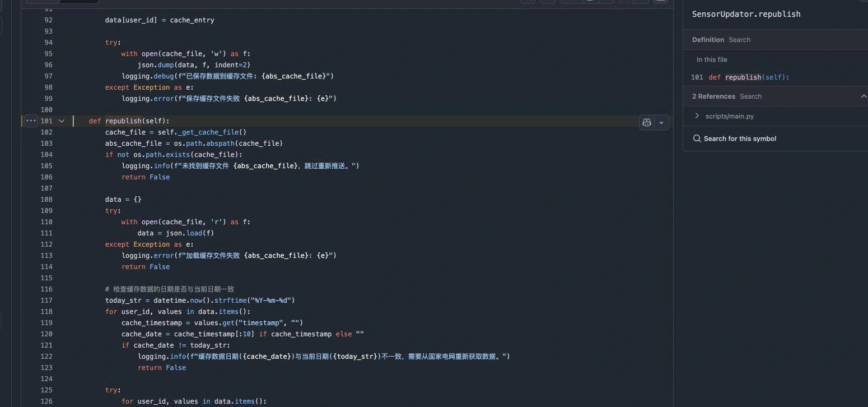The image size is (868, 407).
Task: Select line number 95 in the gutter
Action: (x=48, y=53)
